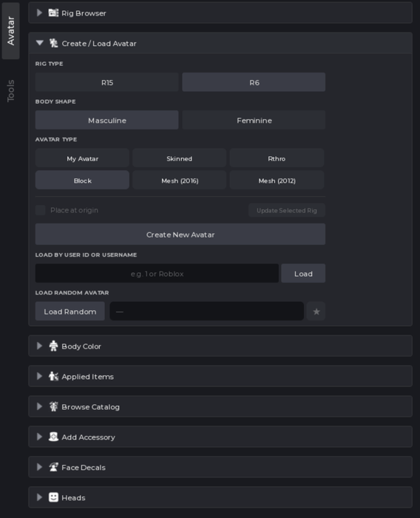Click the Heads smiley icon
Screen dimensions: 420x518
[x=53, y=497]
